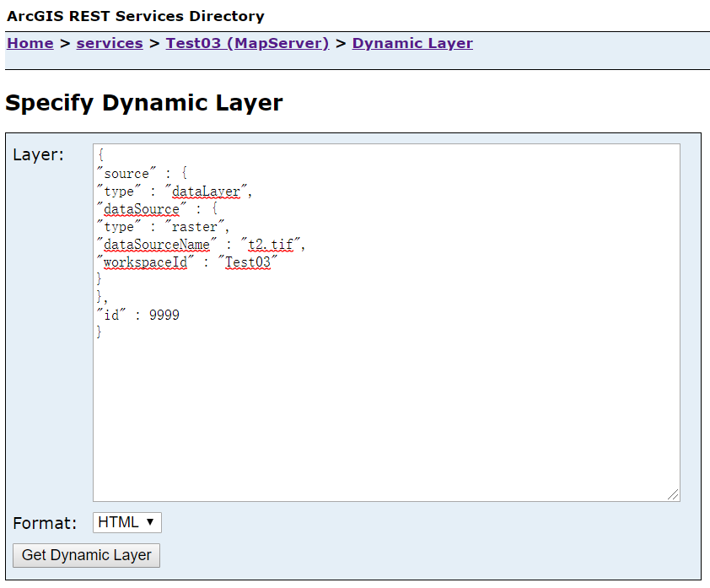
Task: Open the Format dropdown set to HTML
Action: coord(126,522)
